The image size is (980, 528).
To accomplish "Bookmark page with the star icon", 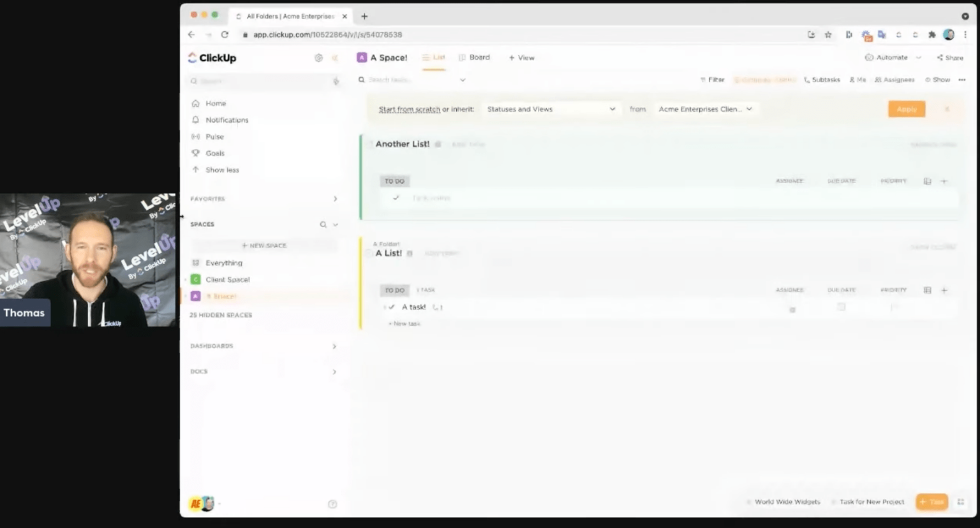I will click(x=828, y=34).
